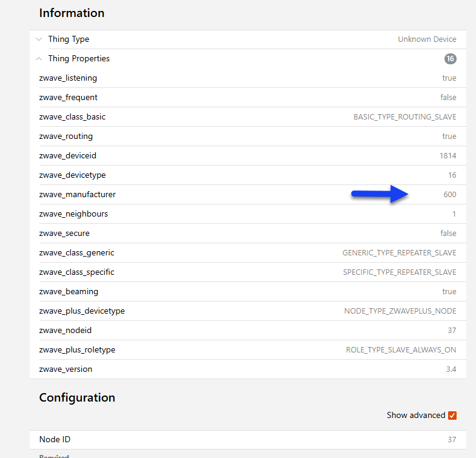This screenshot has width=476, height=458.
Task: Select the zwave_version property label
Action: coord(65,369)
